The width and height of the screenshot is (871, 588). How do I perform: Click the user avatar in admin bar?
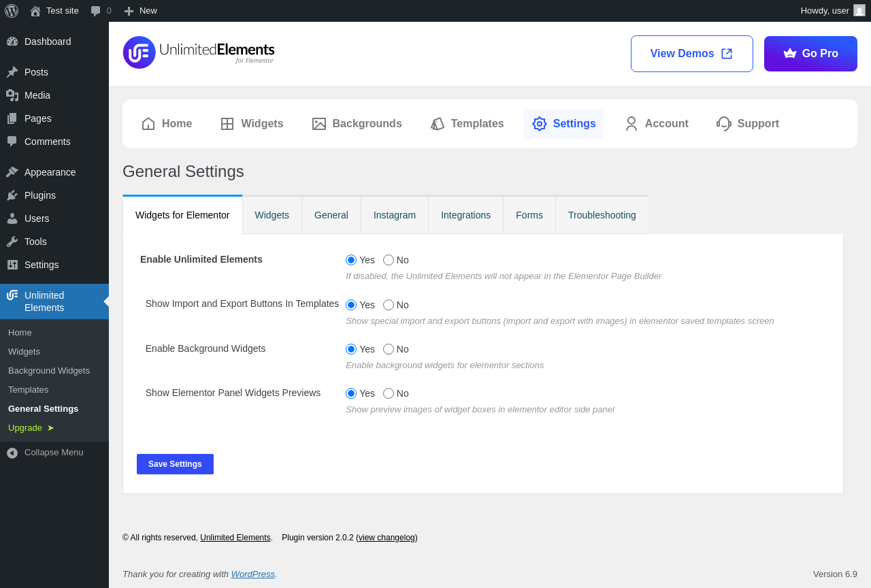click(859, 10)
